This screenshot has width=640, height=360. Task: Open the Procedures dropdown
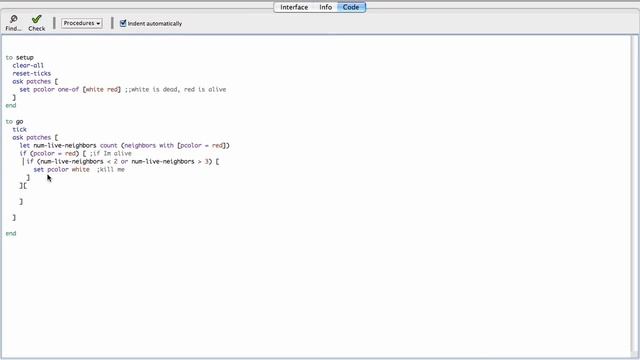click(x=82, y=23)
